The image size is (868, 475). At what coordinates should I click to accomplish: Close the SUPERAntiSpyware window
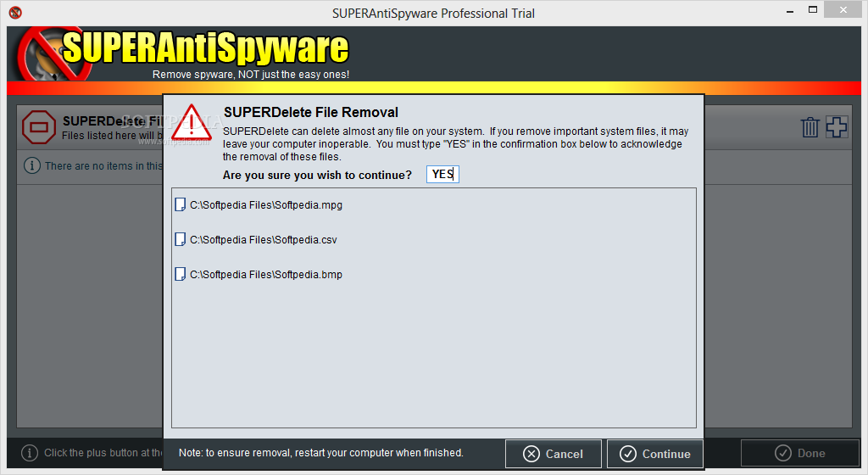pos(843,9)
